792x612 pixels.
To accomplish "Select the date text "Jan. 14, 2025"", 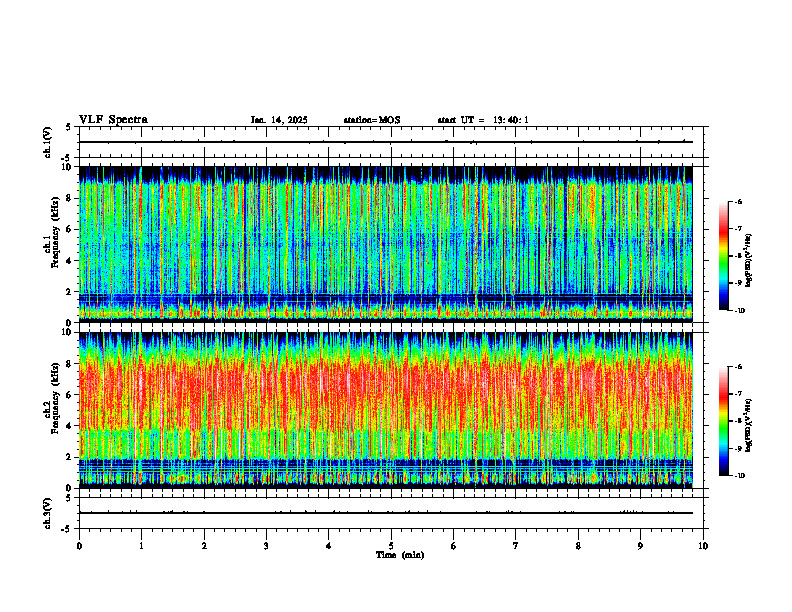I will (279, 120).
